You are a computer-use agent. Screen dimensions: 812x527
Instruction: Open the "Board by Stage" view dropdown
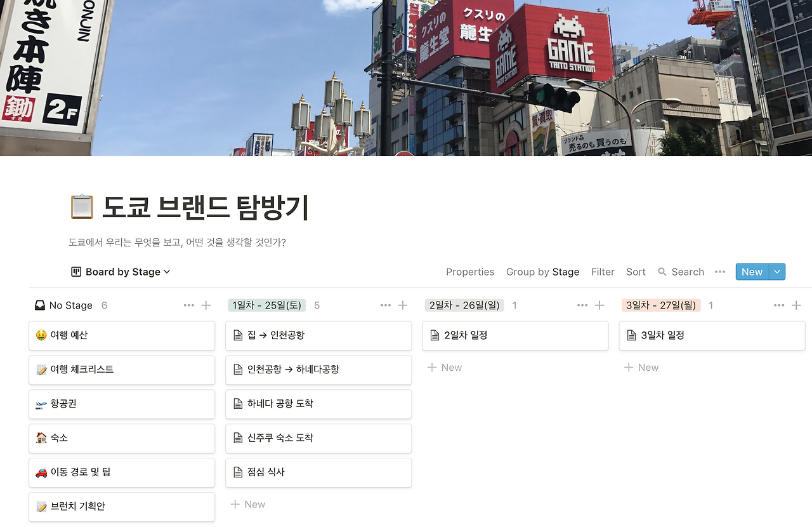pyautogui.click(x=124, y=272)
